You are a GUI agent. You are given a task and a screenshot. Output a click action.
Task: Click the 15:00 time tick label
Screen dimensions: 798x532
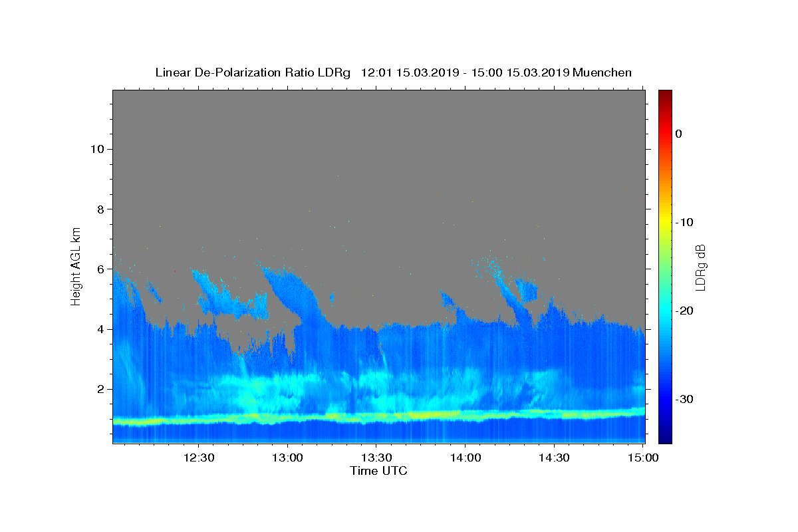pyautogui.click(x=642, y=458)
